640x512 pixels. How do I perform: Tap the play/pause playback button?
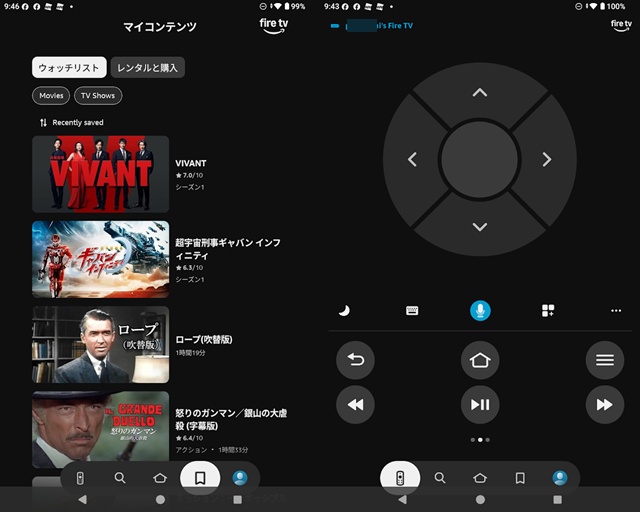coord(480,405)
